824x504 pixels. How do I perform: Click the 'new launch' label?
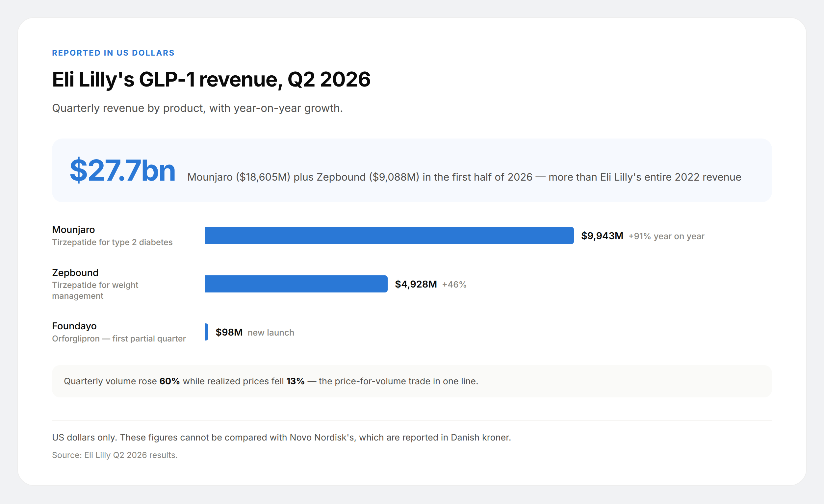click(x=271, y=333)
